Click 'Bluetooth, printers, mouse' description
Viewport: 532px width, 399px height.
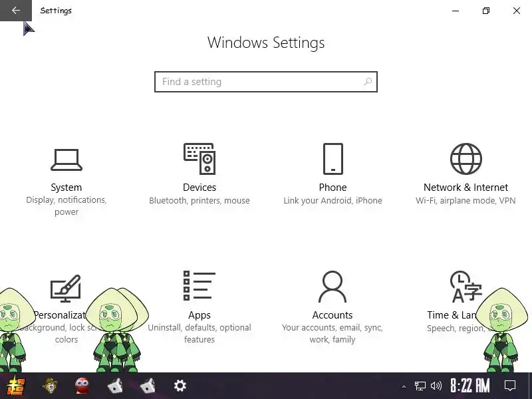[199, 201]
